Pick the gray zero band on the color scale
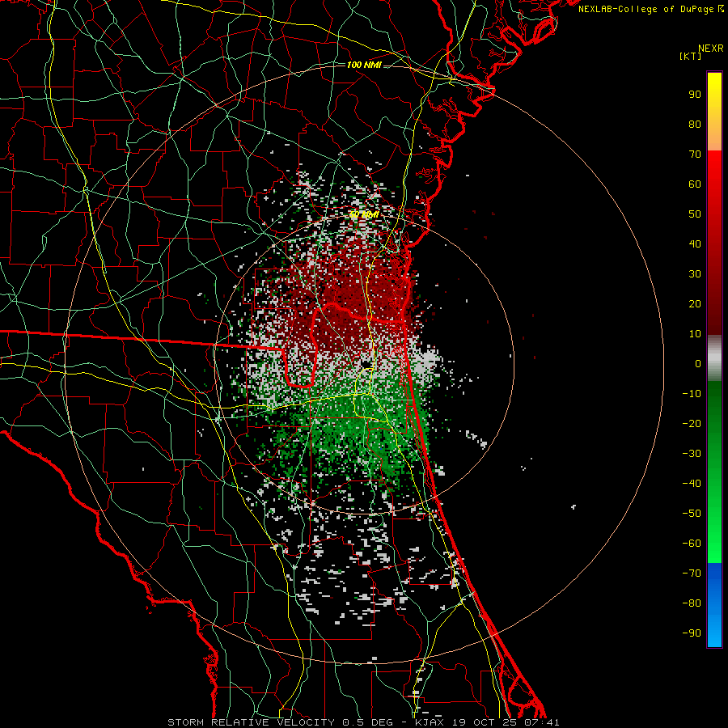This screenshot has height=728, width=728. tap(714, 358)
